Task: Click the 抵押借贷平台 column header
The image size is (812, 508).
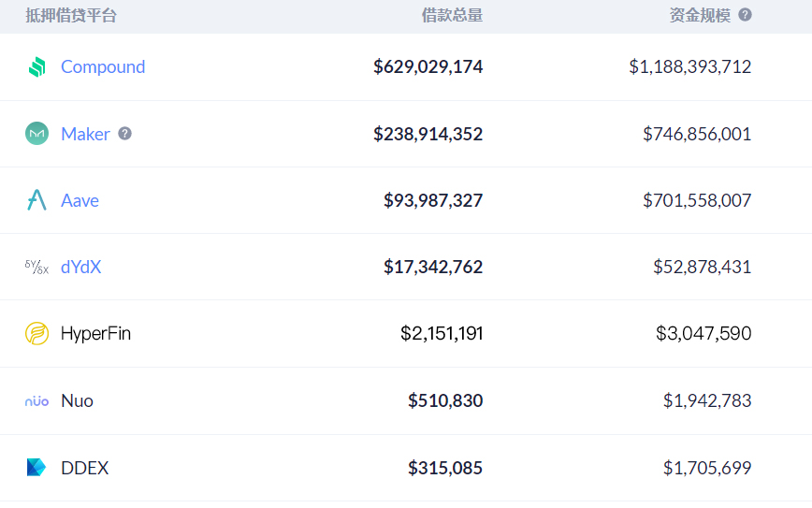Action: point(71,15)
